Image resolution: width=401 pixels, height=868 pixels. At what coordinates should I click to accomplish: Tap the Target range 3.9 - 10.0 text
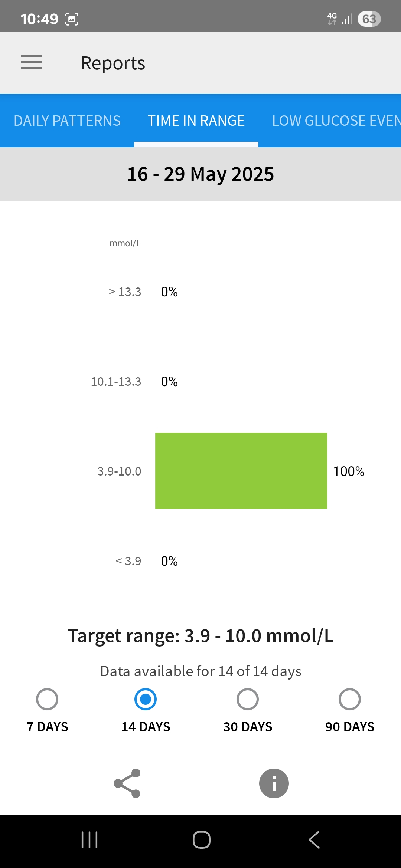click(x=200, y=636)
